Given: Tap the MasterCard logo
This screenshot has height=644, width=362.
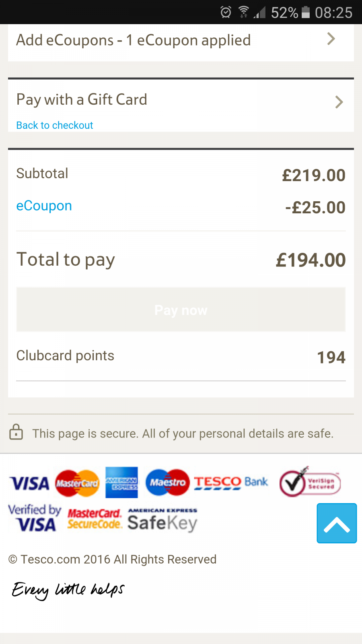Looking at the screenshot, I should pos(77,483).
